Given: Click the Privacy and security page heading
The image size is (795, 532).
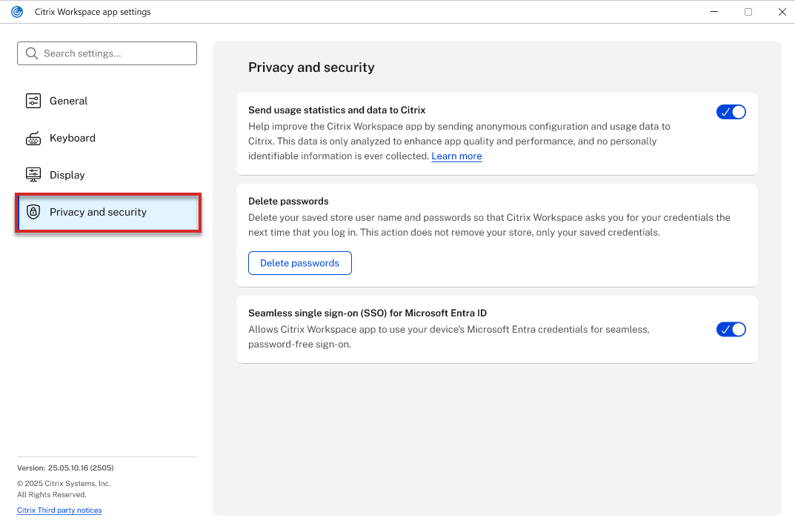Looking at the screenshot, I should pyautogui.click(x=311, y=67).
